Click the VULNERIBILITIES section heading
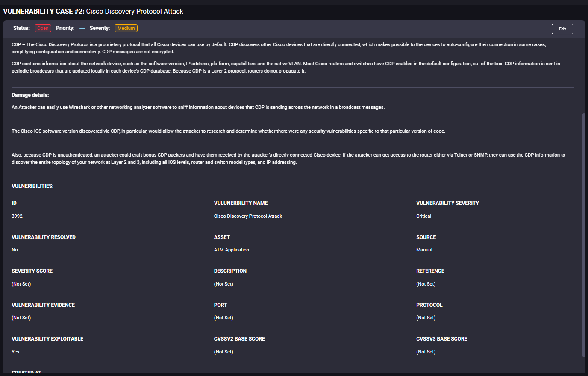 point(32,186)
